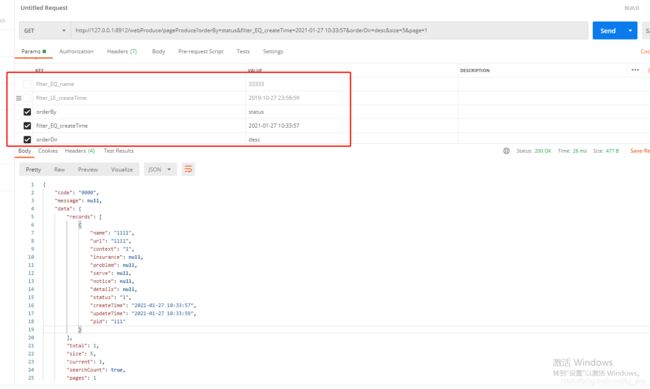Switch to the Params tab
650x389 pixels.
click(33, 51)
